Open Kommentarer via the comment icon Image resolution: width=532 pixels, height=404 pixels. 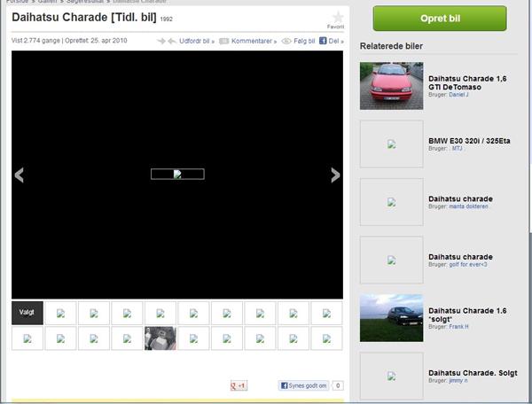(224, 41)
